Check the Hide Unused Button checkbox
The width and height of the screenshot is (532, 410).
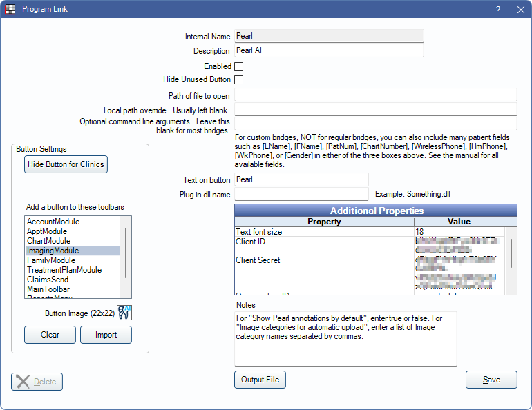coord(239,80)
